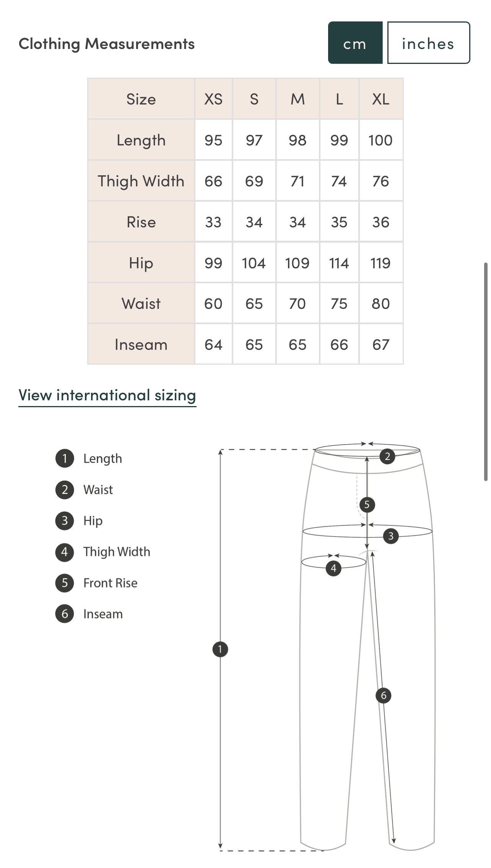Click the Thigh Width row label in table
The image size is (491, 868).
click(141, 181)
